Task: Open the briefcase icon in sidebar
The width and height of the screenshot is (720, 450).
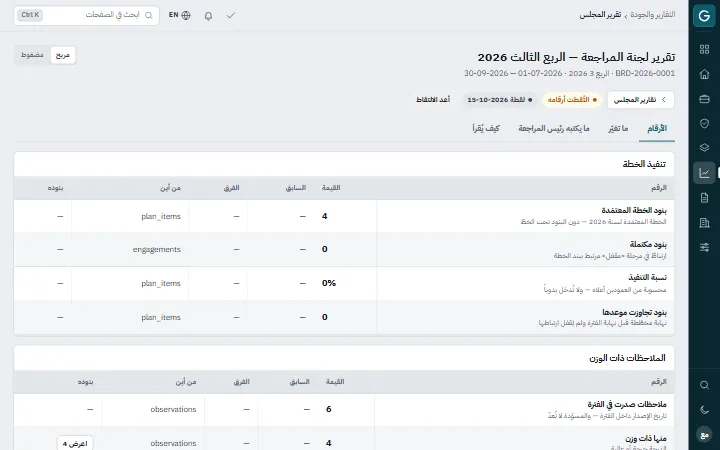Action: (x=704, y=99)
